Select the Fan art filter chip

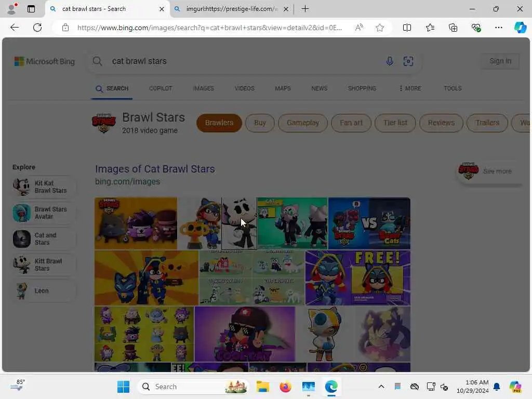pyautogui.click(x=351, y=123)
